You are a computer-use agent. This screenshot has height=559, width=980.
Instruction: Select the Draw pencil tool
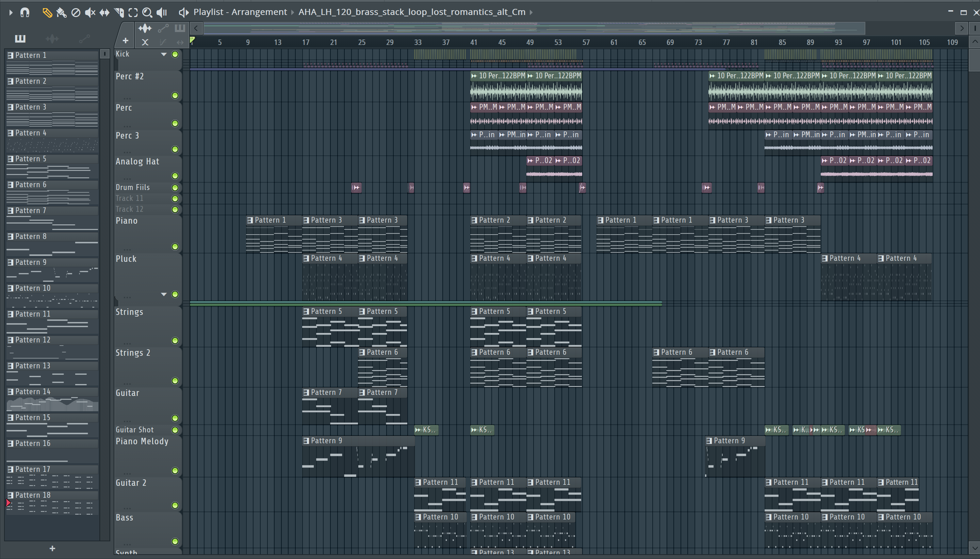47,13
